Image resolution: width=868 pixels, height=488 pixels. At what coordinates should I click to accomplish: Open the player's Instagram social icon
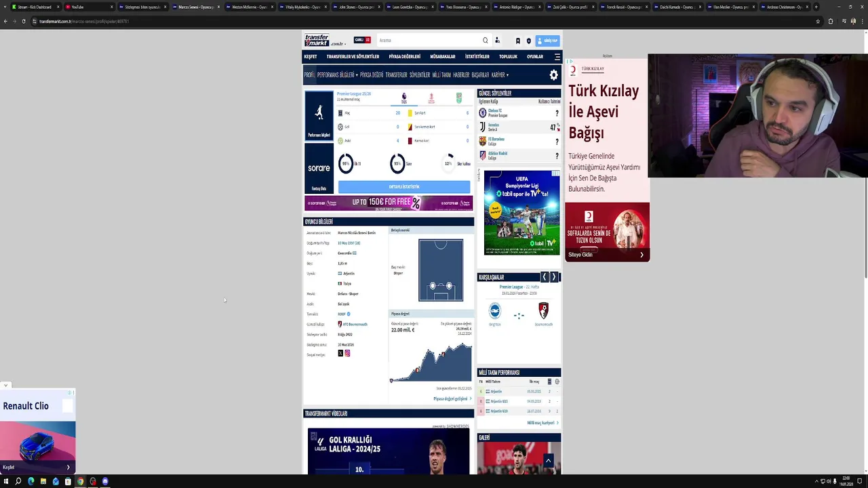[x=347, y=353]
